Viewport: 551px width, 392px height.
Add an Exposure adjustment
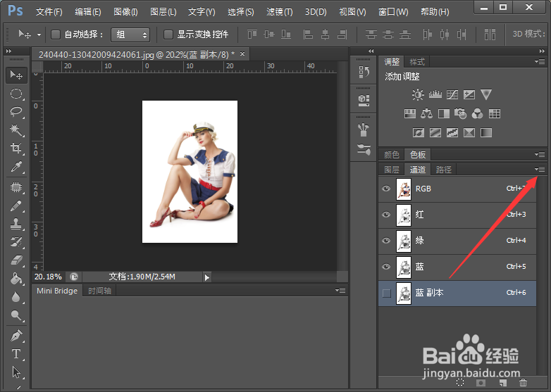(469, 94)
